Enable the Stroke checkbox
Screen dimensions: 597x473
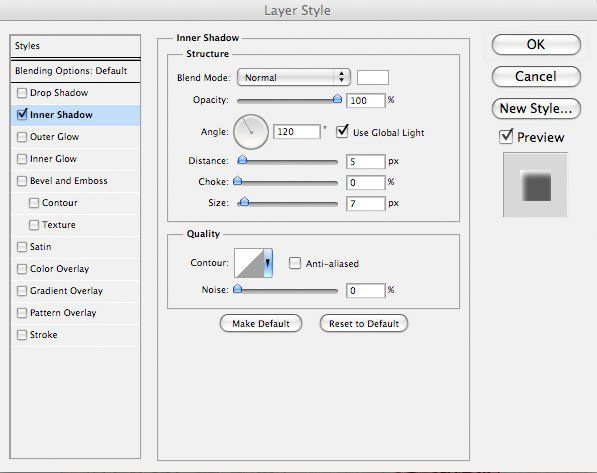point(22,335)
